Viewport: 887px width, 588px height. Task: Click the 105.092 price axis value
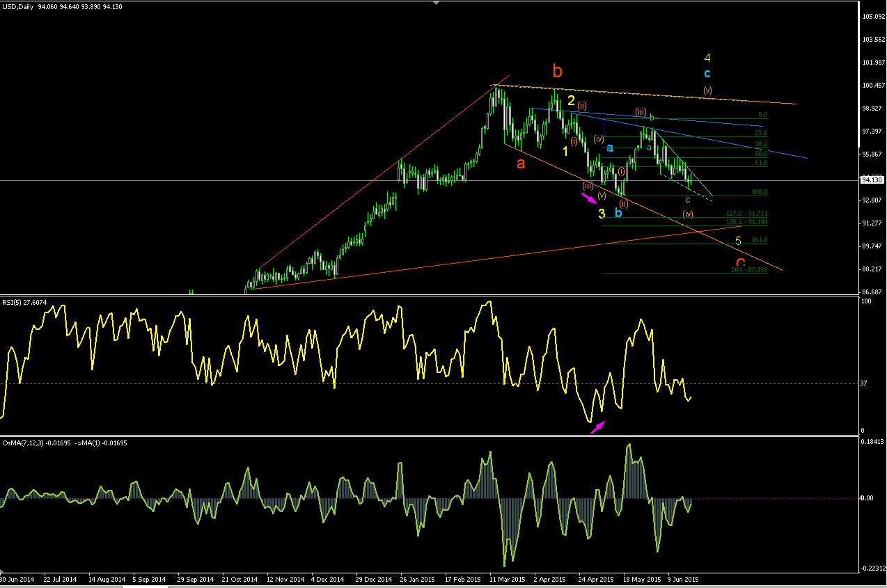(x=872, y=16)
